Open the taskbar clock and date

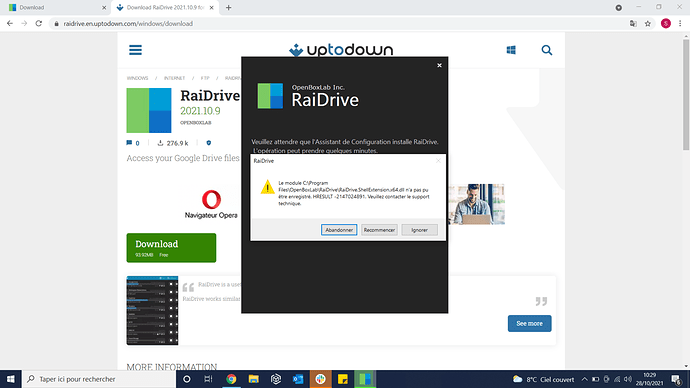650,379
